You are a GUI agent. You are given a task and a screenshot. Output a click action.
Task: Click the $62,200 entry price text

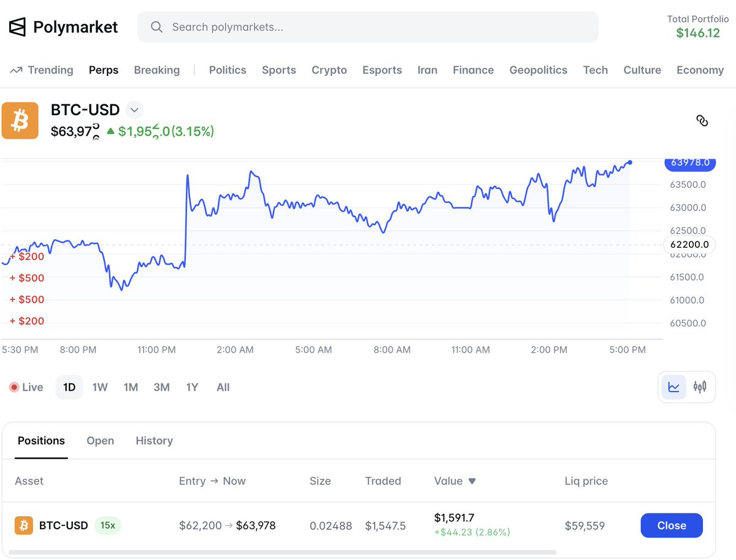pyautogui.click(x=201, y=526)
